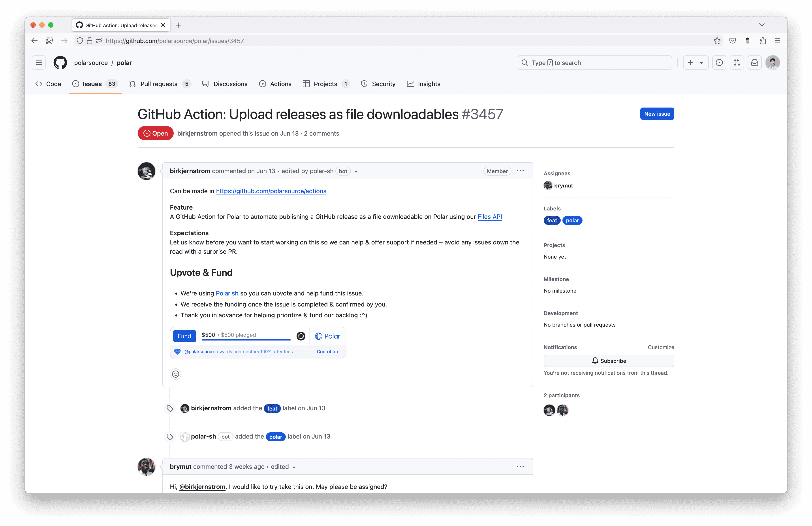Click the pull requests icon in header

[x=737, y=63]
